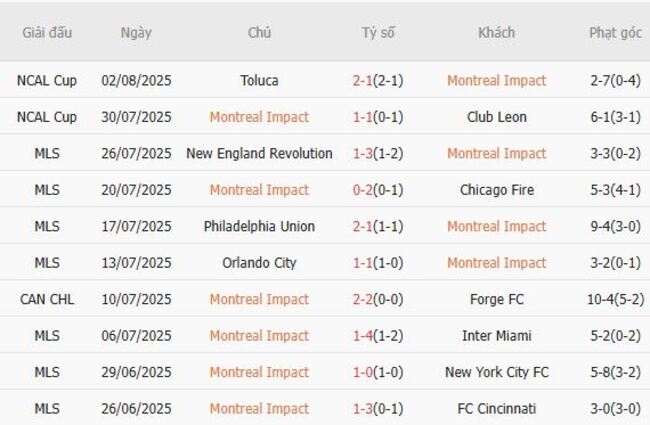Click the Phạt góc column header

click(x=615, y=32)
